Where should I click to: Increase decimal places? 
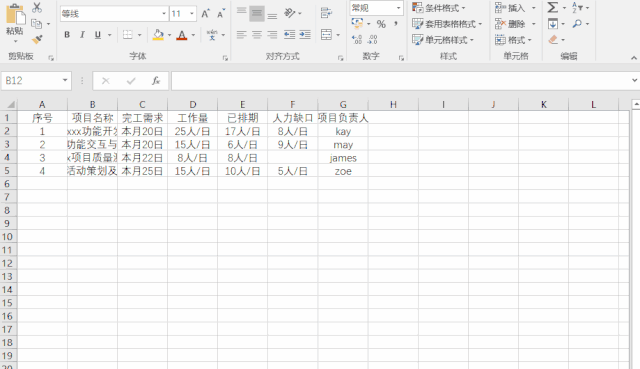pos(357,40)
